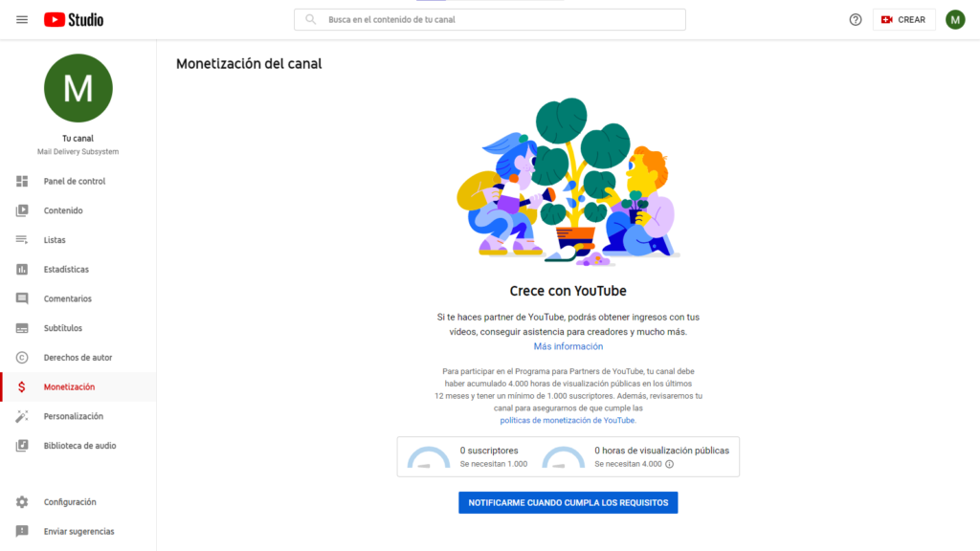Follow the Más información link
The height and width of the screenshot is (551, 980).
click(x=568, y=346)
